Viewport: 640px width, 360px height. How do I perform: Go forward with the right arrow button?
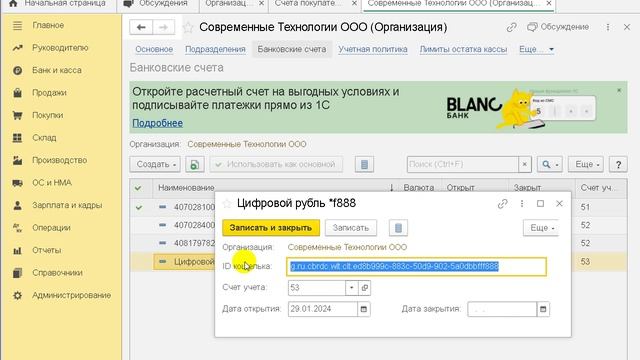pyautogui.click(x=163, y=27)
